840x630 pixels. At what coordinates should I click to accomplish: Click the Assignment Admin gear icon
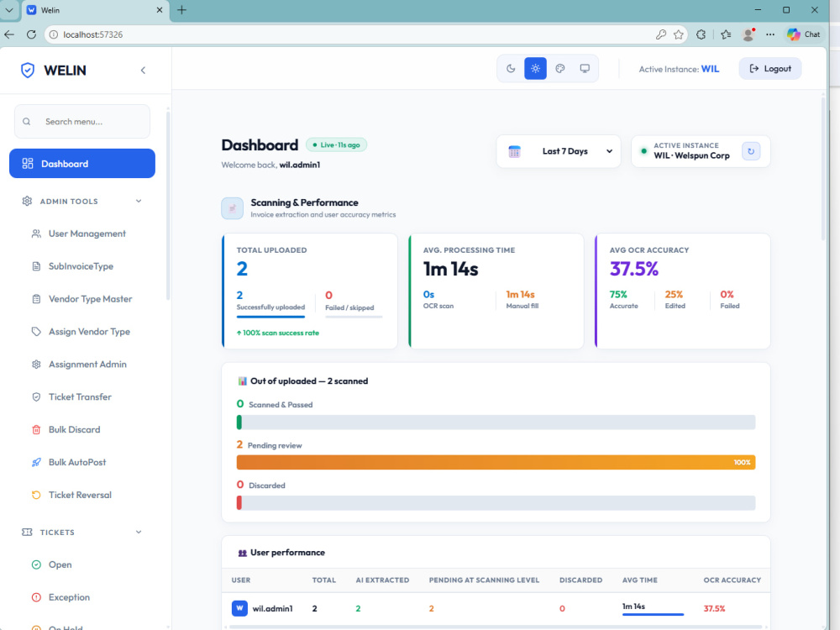[36, 365]
